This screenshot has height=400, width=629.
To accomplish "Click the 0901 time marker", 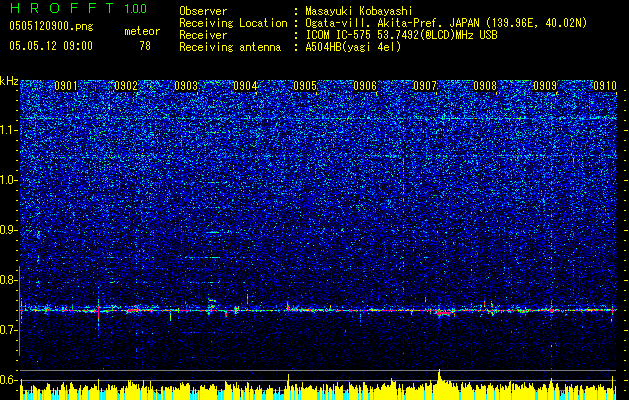I will pyautogui.click(x=66, y=86).
